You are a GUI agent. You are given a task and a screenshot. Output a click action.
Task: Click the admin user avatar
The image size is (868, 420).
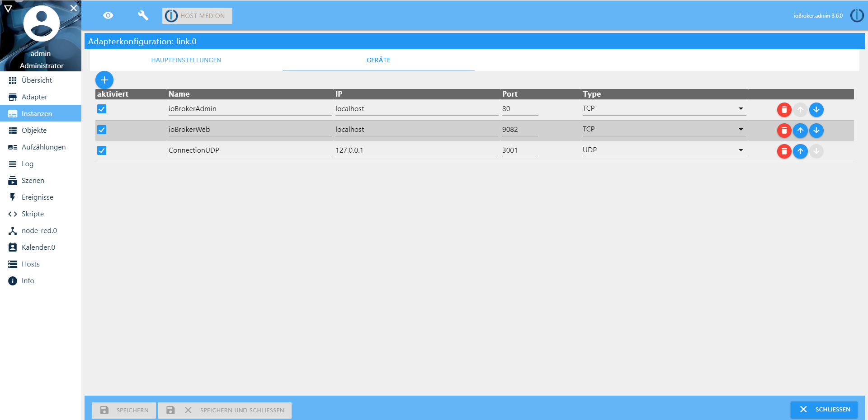(41, 23)
